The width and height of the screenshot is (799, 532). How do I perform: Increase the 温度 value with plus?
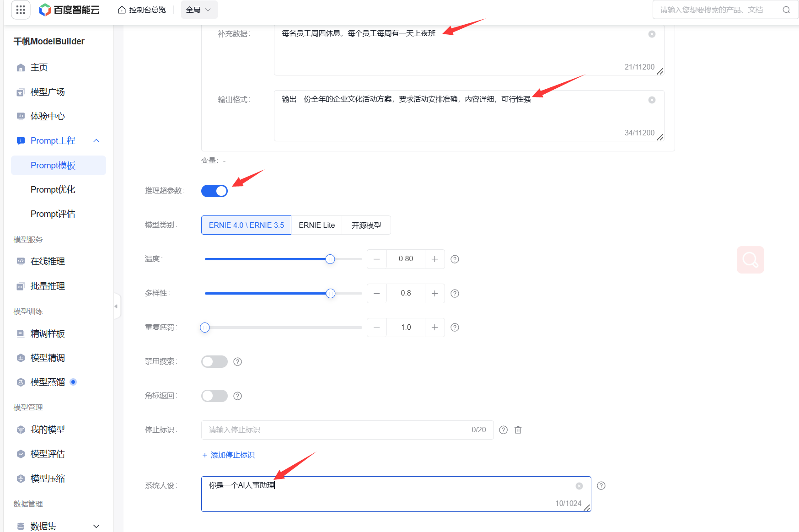[x=435, y=259]
